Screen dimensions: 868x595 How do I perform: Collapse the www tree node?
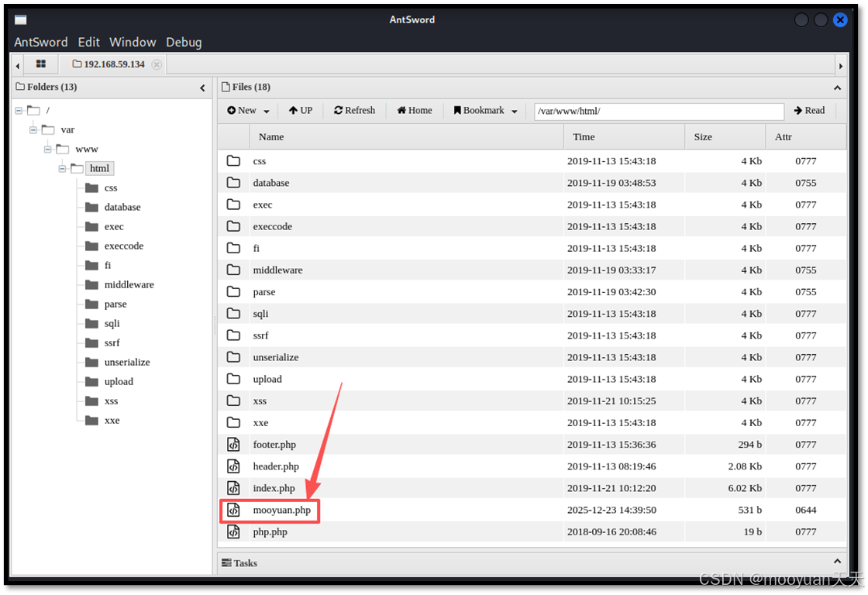point(47,150)
